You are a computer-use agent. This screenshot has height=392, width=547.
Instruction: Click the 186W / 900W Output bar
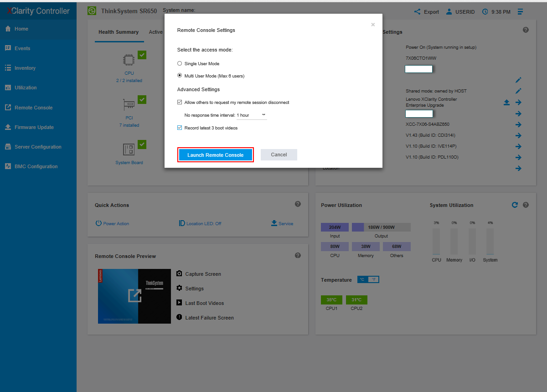381,227
